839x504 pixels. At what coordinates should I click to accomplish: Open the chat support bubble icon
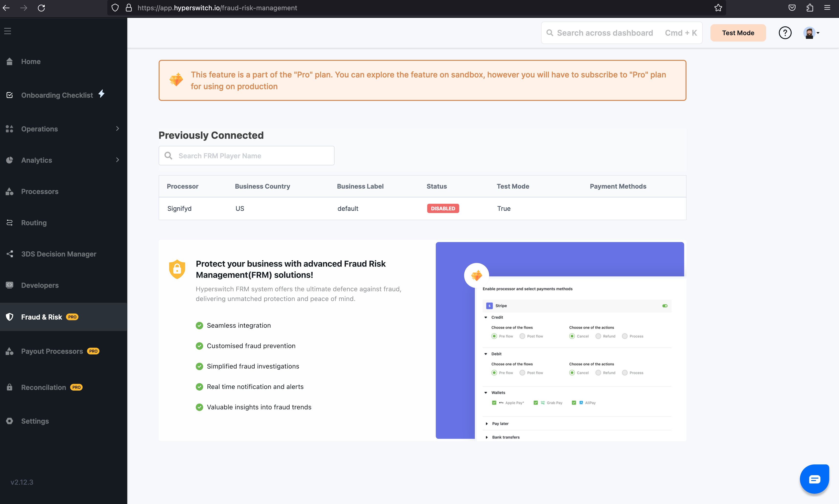pos(814,479)
